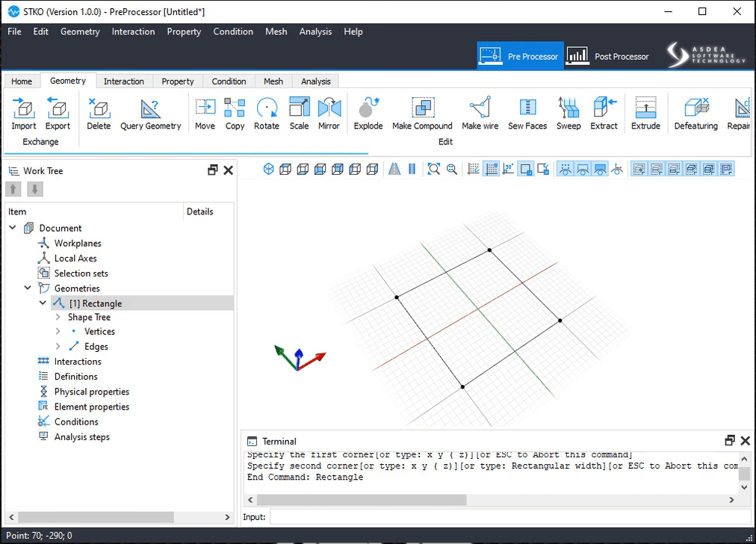
Task: Choose the Rotate tool
Action: point(267,114)
